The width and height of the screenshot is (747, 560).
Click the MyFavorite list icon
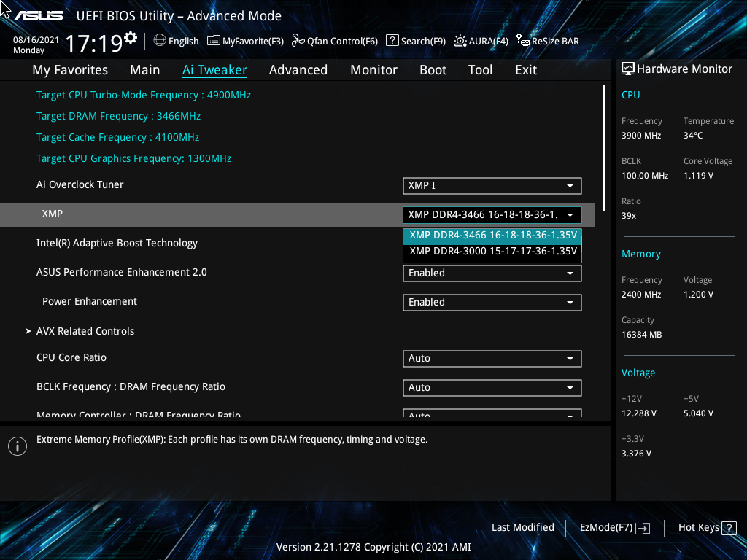[x=214, y=41]
